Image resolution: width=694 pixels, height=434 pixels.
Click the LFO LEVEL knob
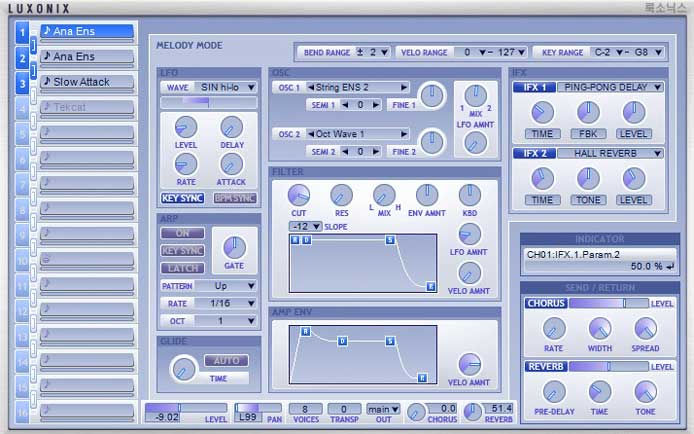tap(186, 127)
